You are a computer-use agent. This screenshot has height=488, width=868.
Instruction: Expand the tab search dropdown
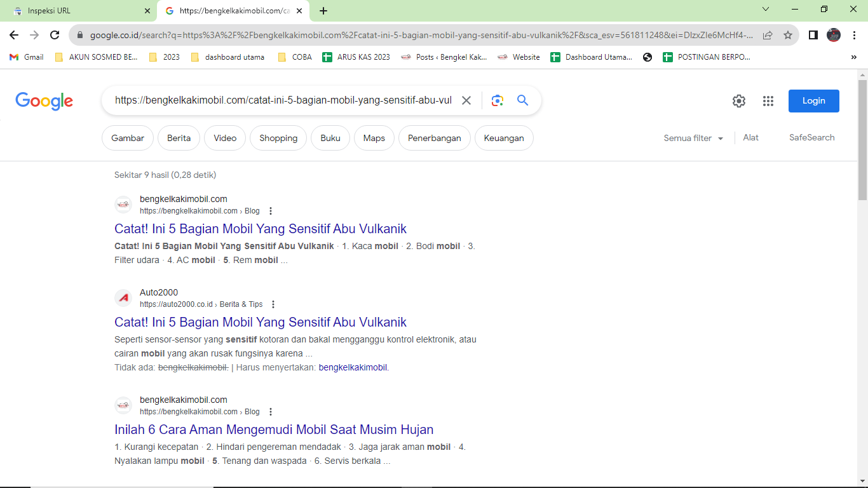pyautogui.click(x=766, y=10)
